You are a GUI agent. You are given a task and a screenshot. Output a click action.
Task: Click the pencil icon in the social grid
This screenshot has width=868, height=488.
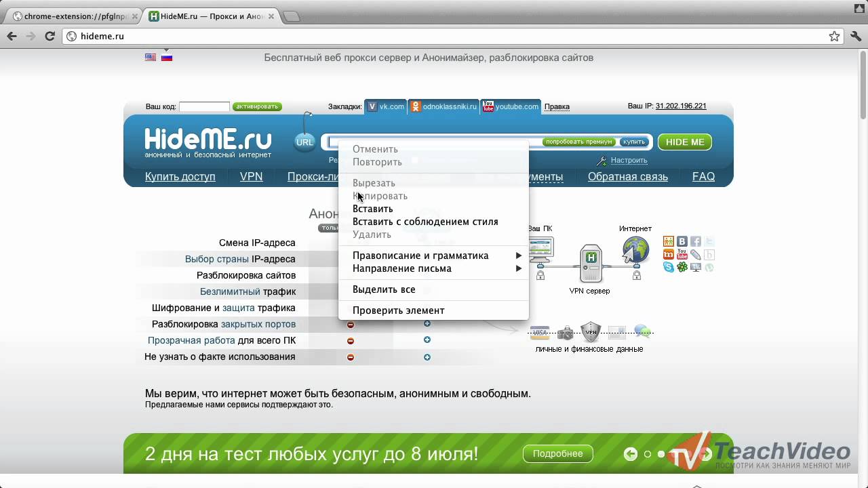pyautogui.click(x=696, y=254)
